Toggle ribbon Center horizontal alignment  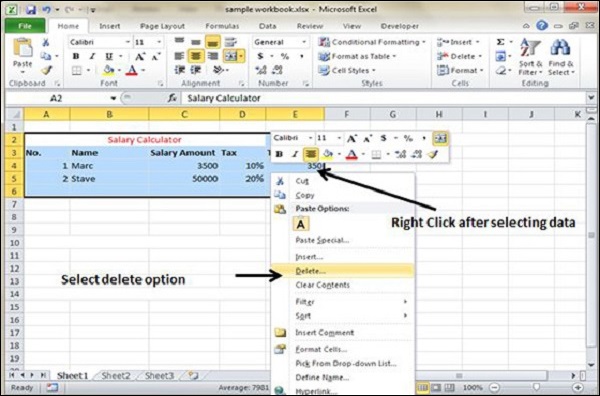click(x=196, y=56)
